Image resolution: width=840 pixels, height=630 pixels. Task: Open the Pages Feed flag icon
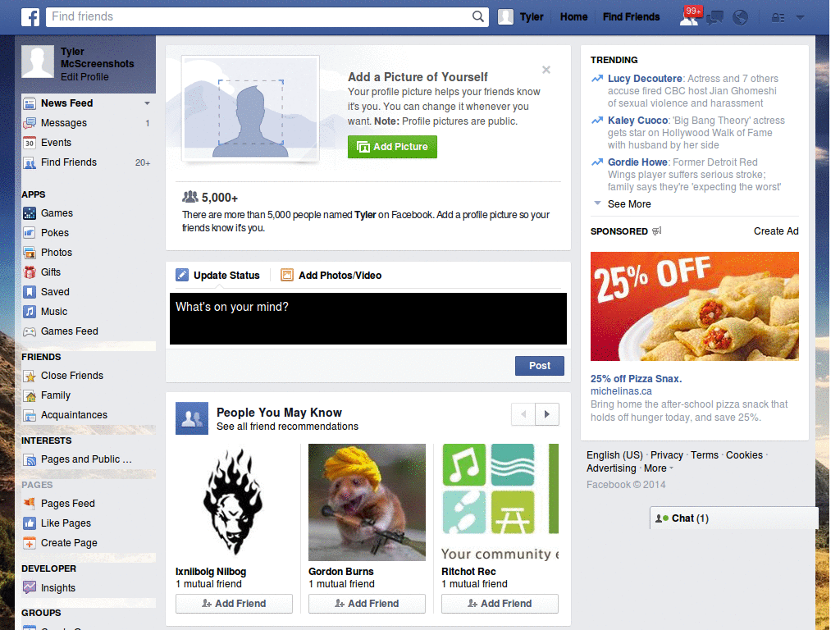(30, 504)
